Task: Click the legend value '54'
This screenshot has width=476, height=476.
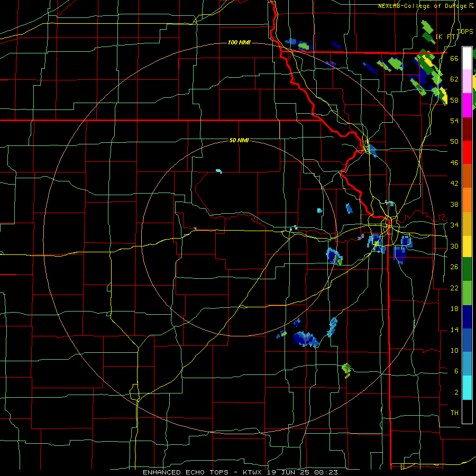Action: point(454,121)
